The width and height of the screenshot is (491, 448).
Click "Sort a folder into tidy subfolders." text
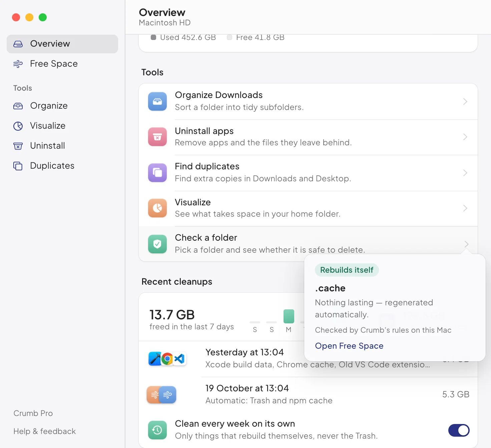[239, 107]
